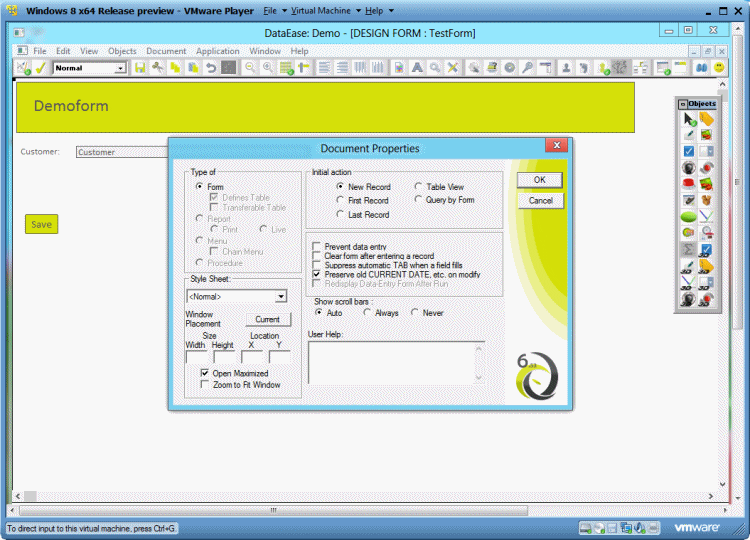The image size is (750, 540).
Task: Click the User Help text area
Action: [396, 363]
